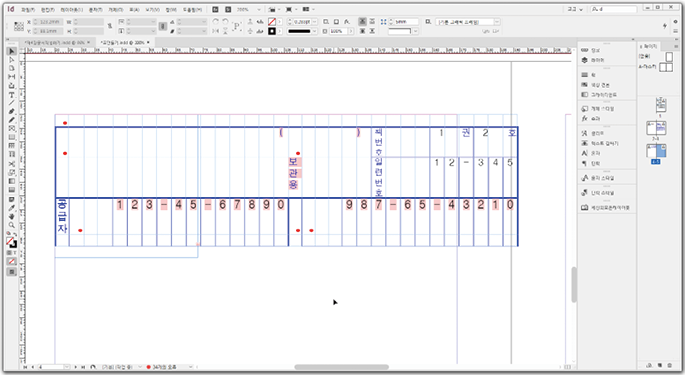Select the Free Transform tool
Image resolution: width=685 pixels, height=375 pixels.
[x=12, y=173]
